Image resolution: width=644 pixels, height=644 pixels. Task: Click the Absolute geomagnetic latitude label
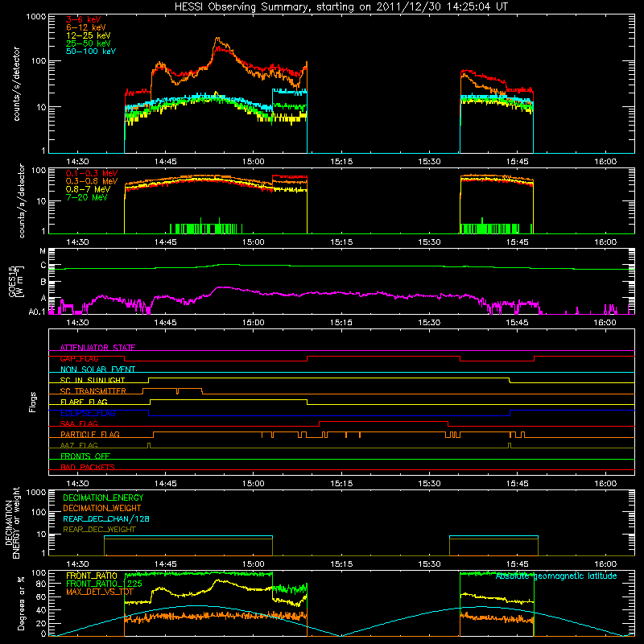pos(556,576)
